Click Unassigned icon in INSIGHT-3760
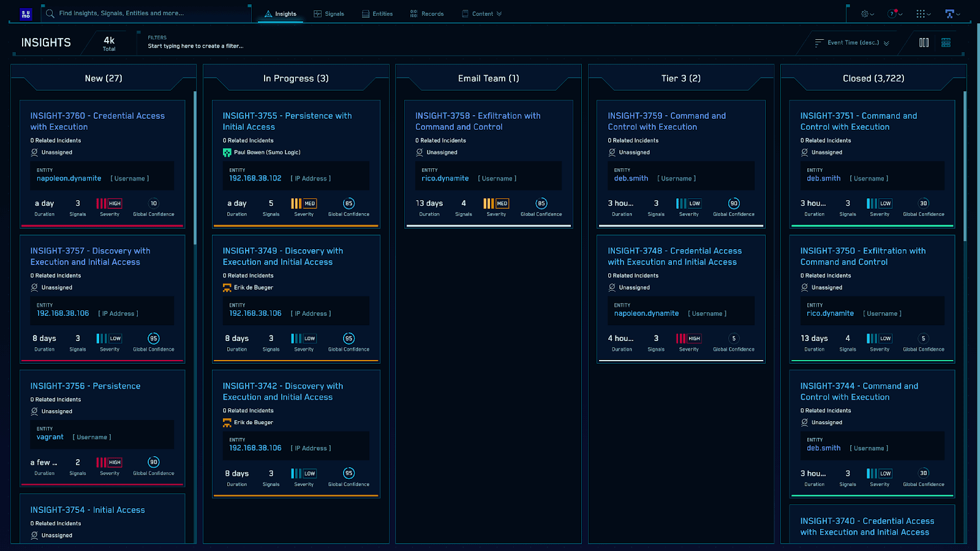The image size is (980, 551). (x=34, y=152)
